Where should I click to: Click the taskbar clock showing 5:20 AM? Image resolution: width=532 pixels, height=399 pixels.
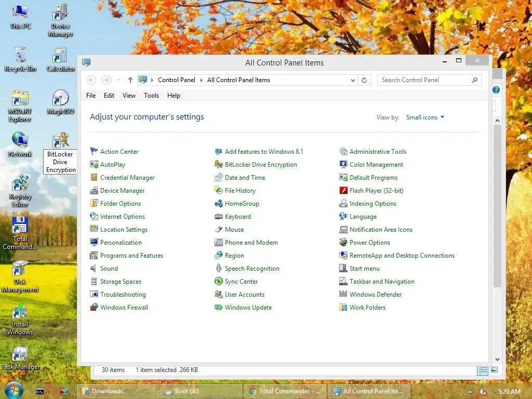coord(509,392)
